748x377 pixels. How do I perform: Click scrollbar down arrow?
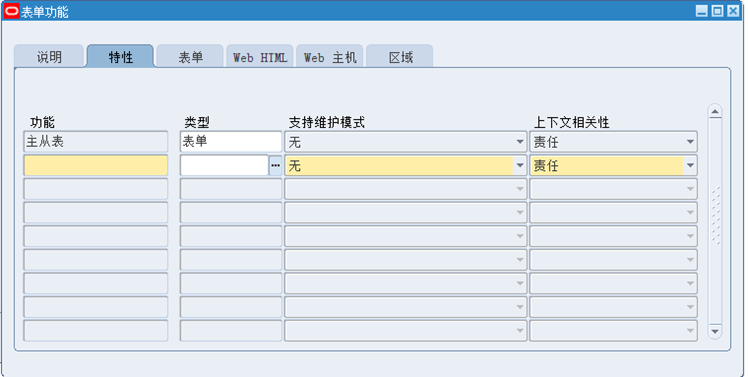pos(715,331)
